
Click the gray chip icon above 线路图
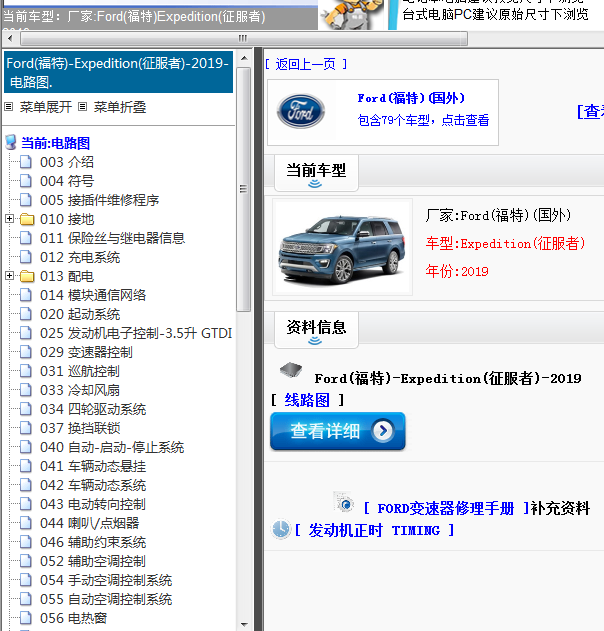click(x=291, y=369)
